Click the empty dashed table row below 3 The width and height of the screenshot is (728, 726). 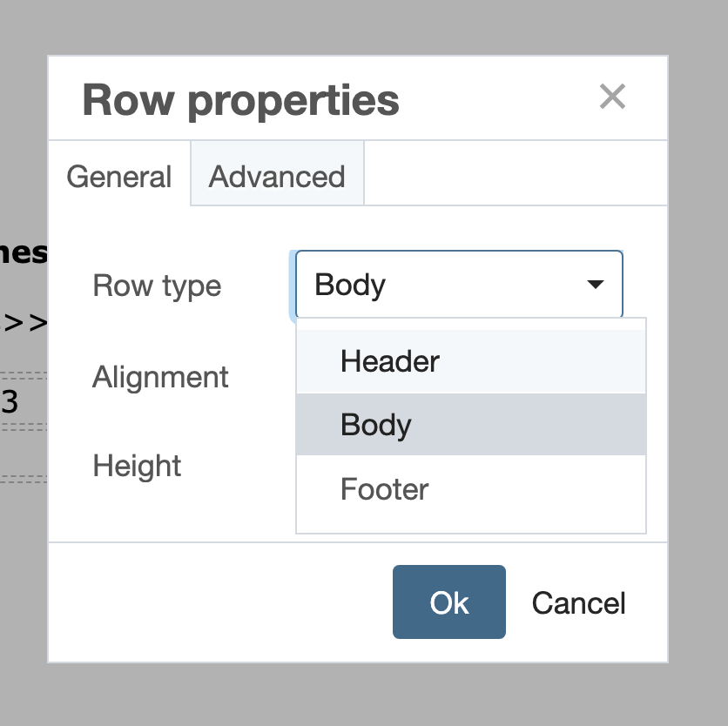click(23, 453)
